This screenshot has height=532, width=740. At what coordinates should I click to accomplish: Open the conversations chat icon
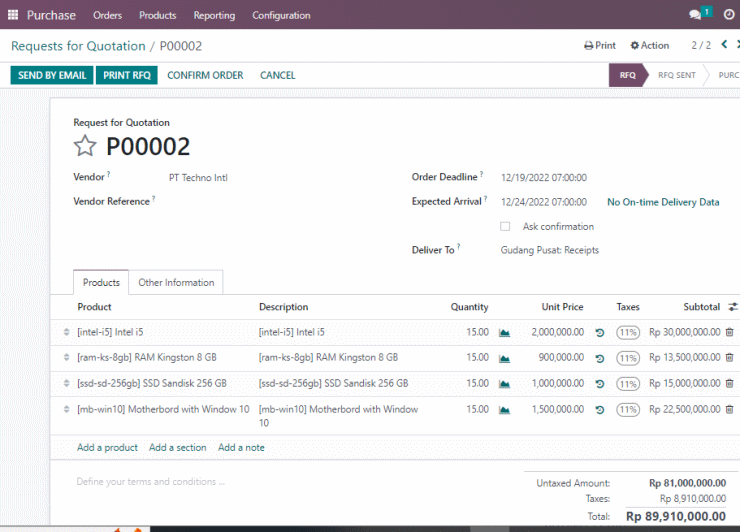(695, 15)
